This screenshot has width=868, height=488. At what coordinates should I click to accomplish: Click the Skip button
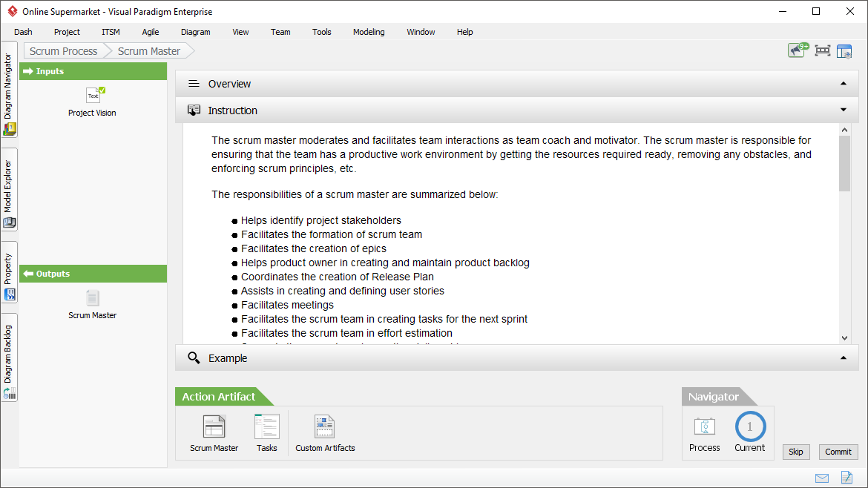click(x=795, y=452)
